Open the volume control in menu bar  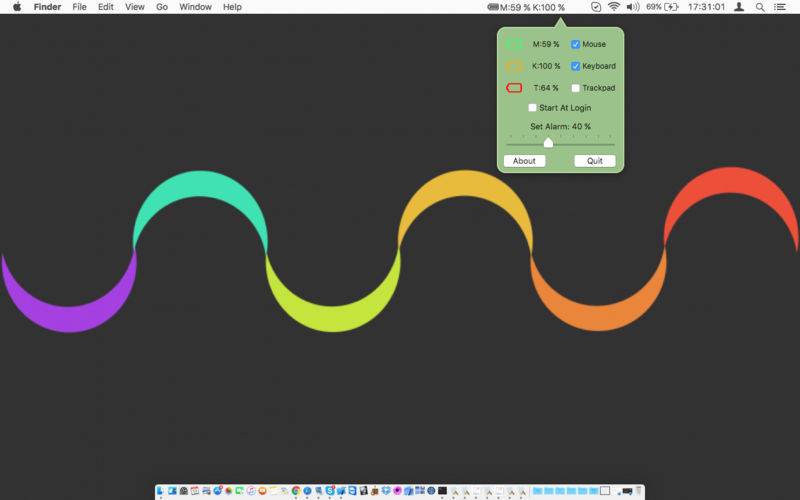click(633, 7)
